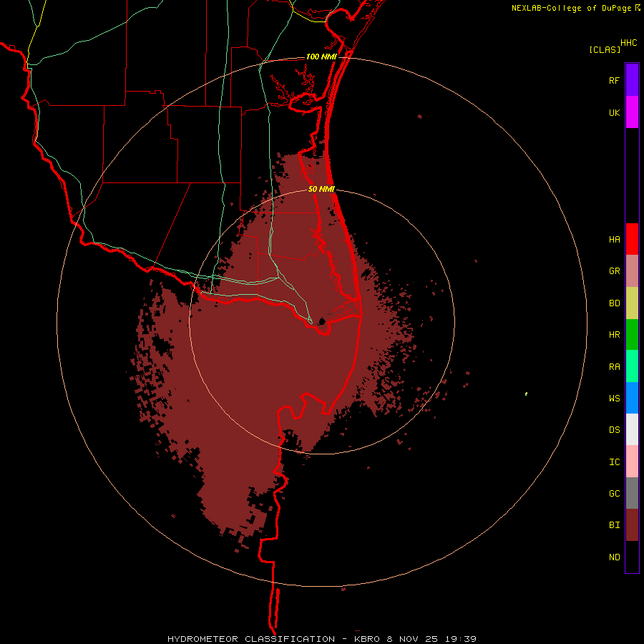
Task: Click the black radar site dot
Action: [322, 321]
